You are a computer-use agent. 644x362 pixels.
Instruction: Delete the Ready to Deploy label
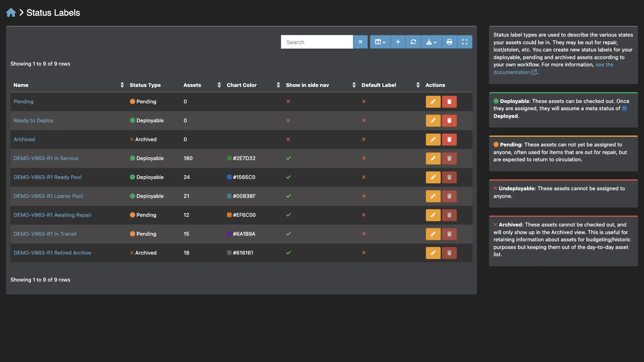449,121
